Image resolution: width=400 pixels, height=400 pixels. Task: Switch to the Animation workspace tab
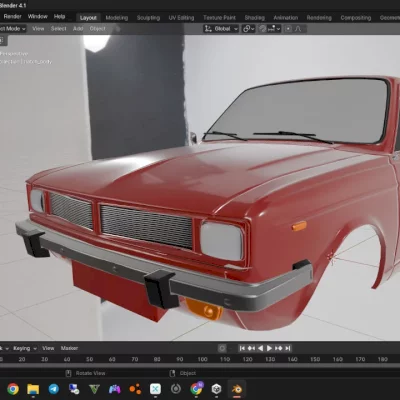286,18
